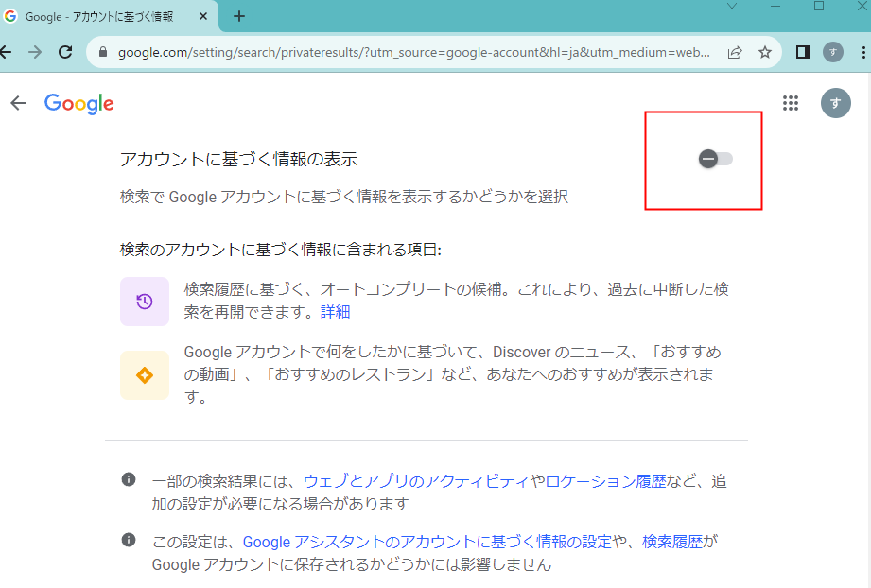The width and height of the screenshot is (871, 588).
Task: Open the 詳細 link about autocomplete
Action: [336, 312]
